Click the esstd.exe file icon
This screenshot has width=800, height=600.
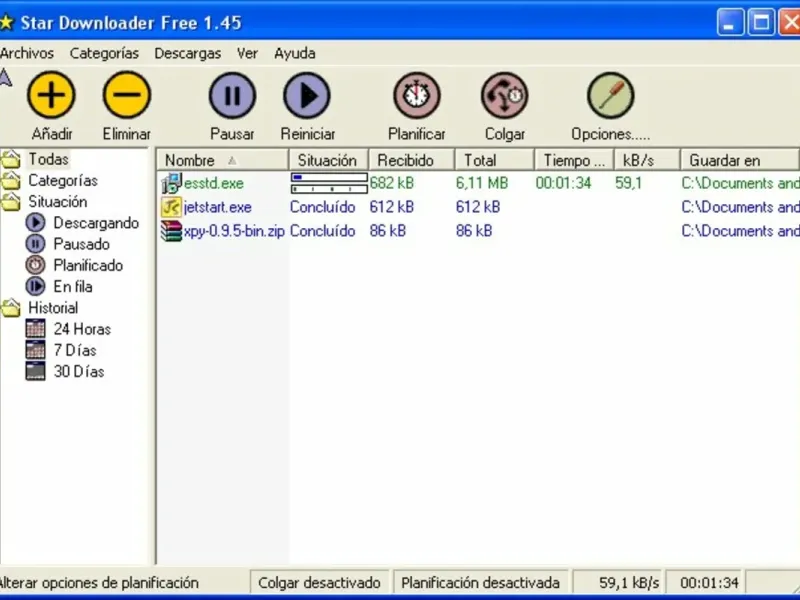(171, 183)
